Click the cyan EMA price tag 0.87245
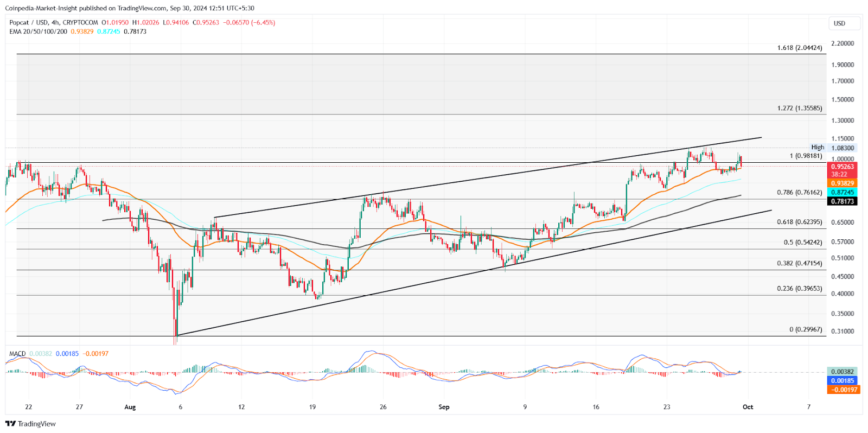Viewport: 868px width, 433px height. pos(842,193)
